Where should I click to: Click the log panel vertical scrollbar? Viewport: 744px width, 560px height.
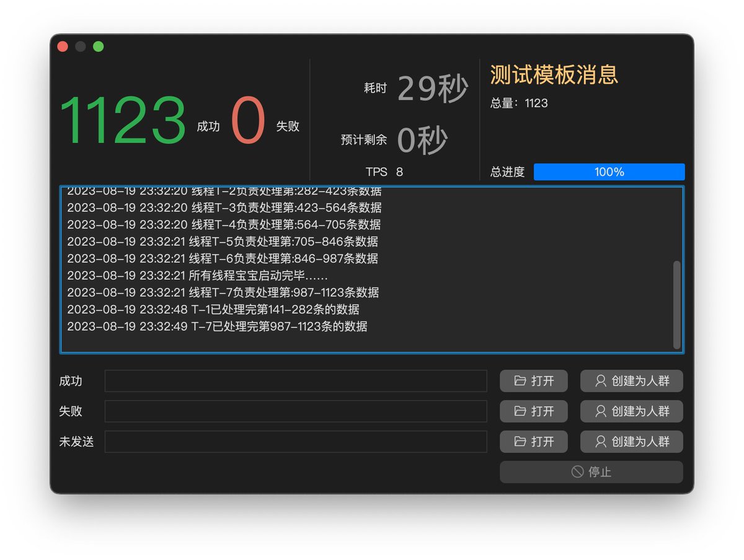tap(676, 305)
